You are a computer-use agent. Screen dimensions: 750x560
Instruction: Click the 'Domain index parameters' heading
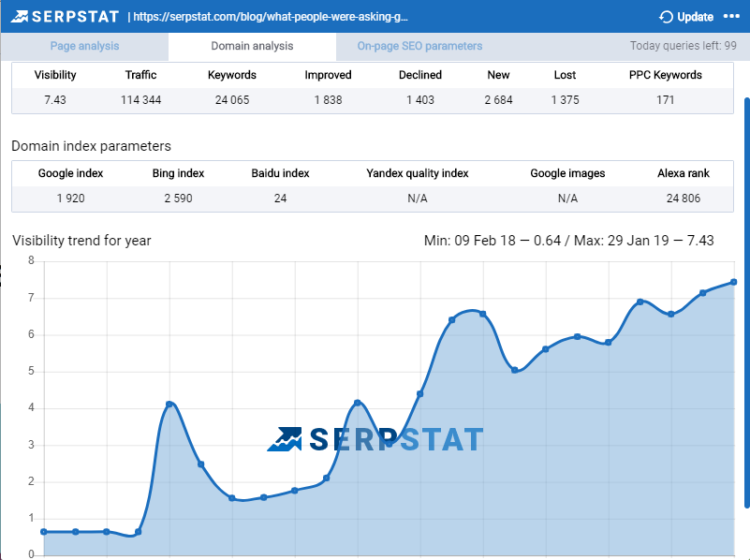91,146
